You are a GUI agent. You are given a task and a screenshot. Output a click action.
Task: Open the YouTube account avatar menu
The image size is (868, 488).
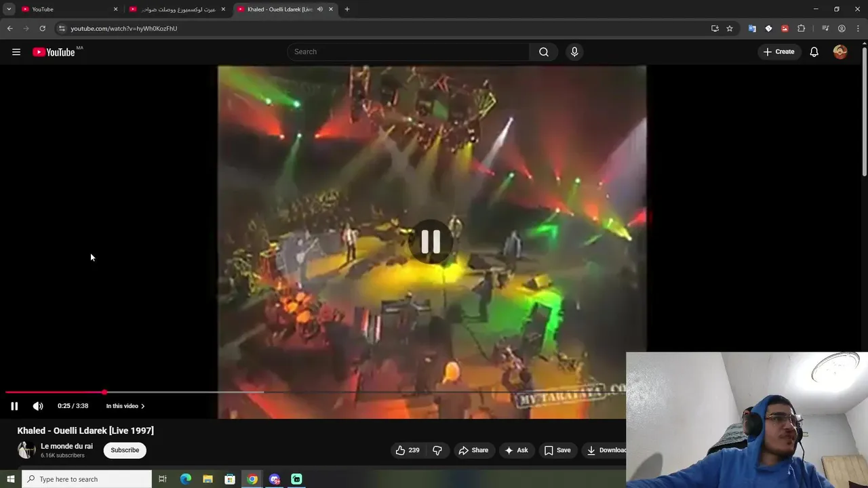pyautogui.click(x=840, y=52)
